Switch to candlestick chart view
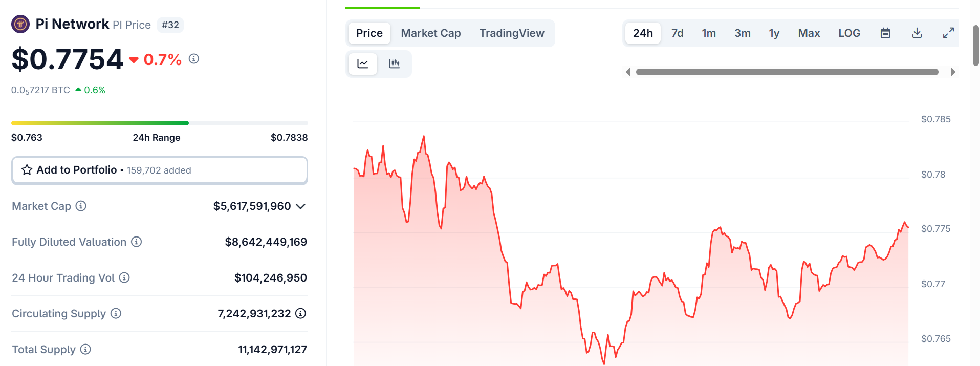 (394, 63)
